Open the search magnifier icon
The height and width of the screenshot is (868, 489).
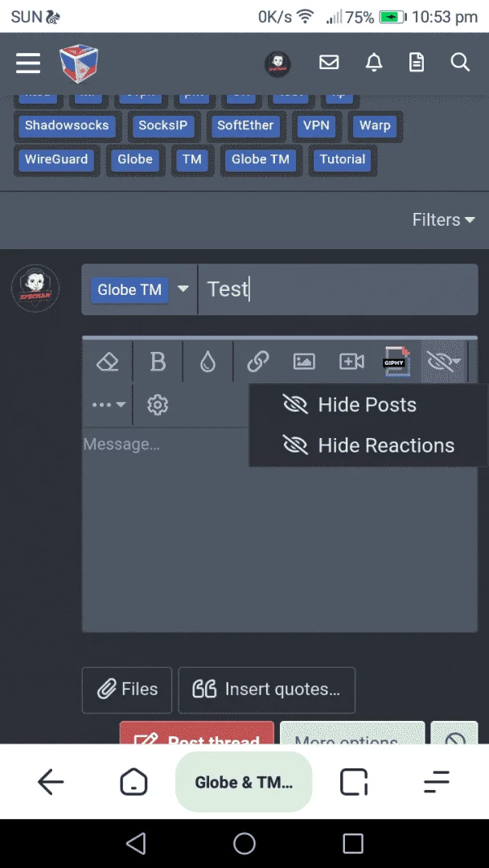click(460, 63)
